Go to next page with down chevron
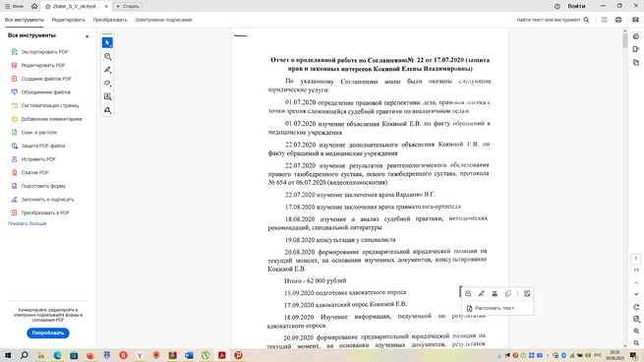 pyautogui.click(x=636, y=294)
